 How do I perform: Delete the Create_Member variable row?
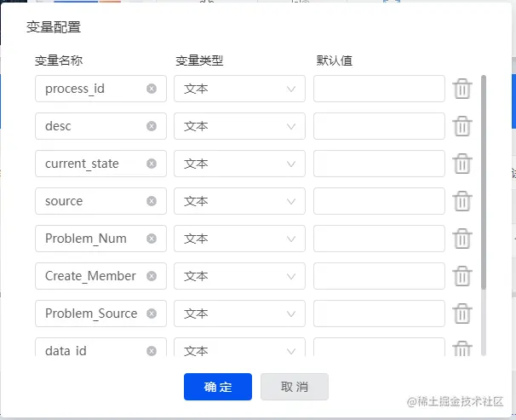pyautogui.click(x=462, y=276)
